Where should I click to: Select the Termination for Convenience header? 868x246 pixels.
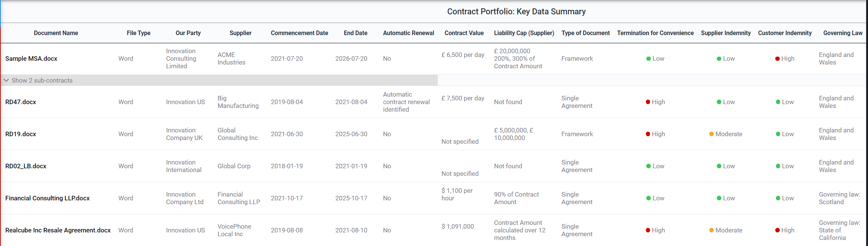pos(655,33)
